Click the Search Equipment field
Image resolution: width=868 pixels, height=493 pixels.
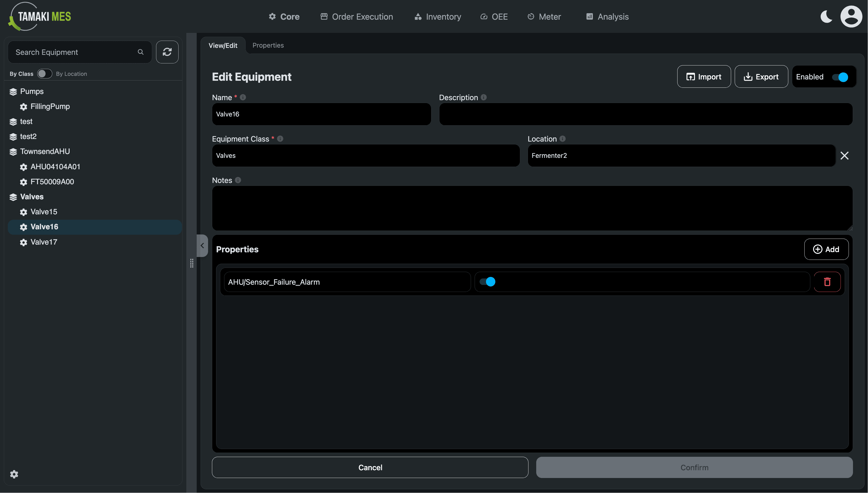79,52
